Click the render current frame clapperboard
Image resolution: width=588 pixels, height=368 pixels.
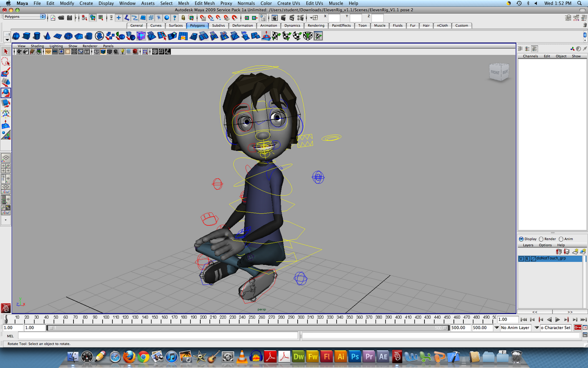[x=283, y=18]
